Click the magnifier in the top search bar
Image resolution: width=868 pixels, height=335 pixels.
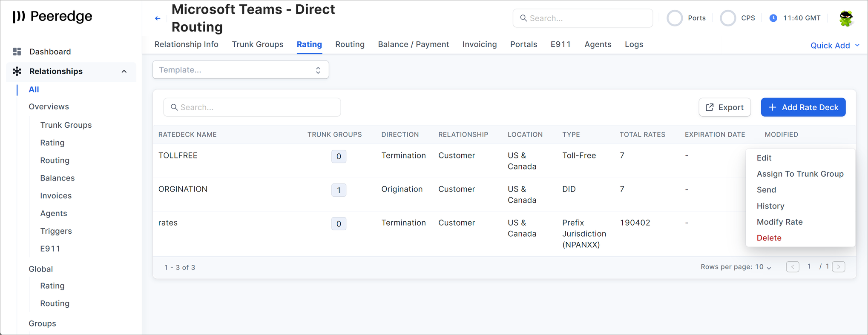523,18
